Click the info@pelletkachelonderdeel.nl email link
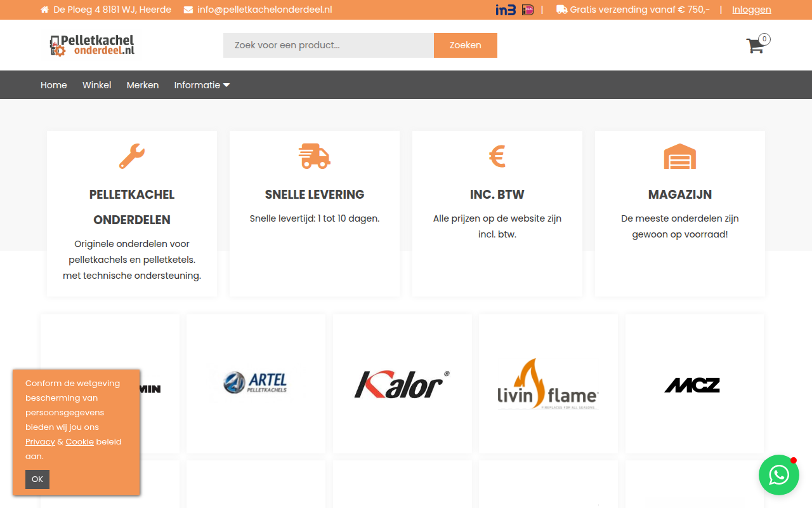The image size is (812, 508). pos(265,10)
